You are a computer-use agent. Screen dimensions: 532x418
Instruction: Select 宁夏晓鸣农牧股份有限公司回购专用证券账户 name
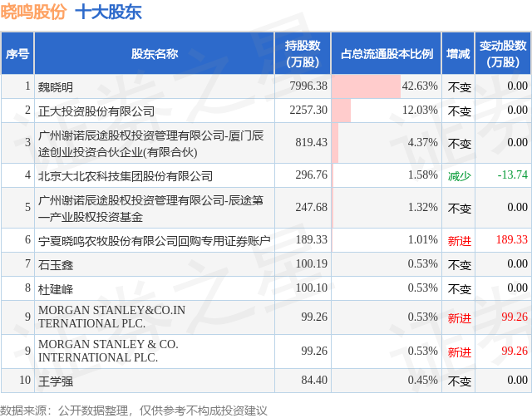click(155, 241)
